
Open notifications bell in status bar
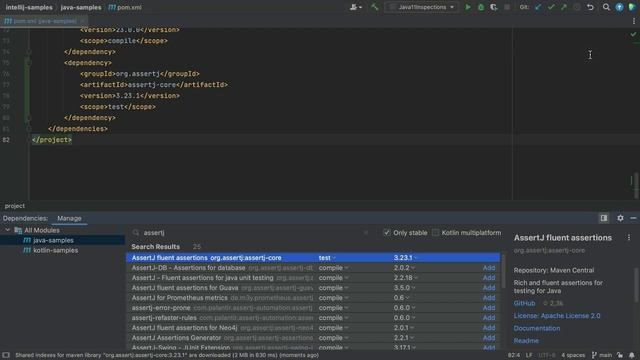(x=632, y=355)
